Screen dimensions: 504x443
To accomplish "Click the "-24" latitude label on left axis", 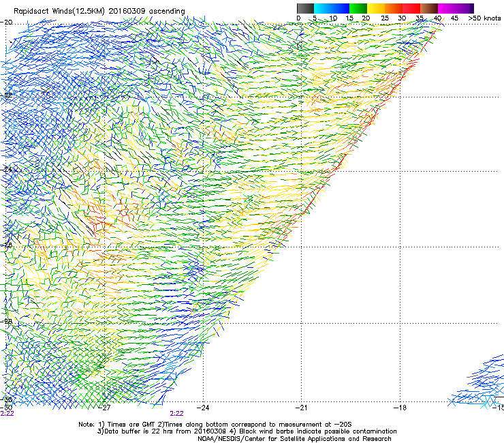I will (x=7, y=169).
